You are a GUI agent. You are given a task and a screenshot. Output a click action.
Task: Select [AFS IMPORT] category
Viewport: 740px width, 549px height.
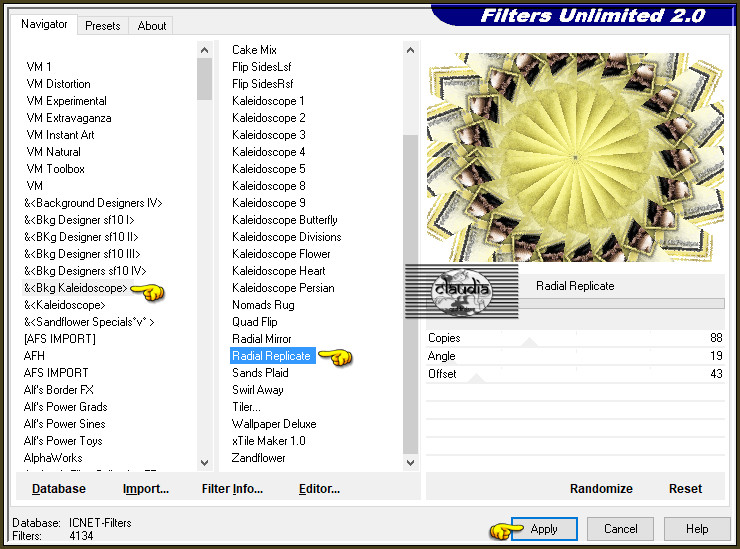[x=59, y=339]
